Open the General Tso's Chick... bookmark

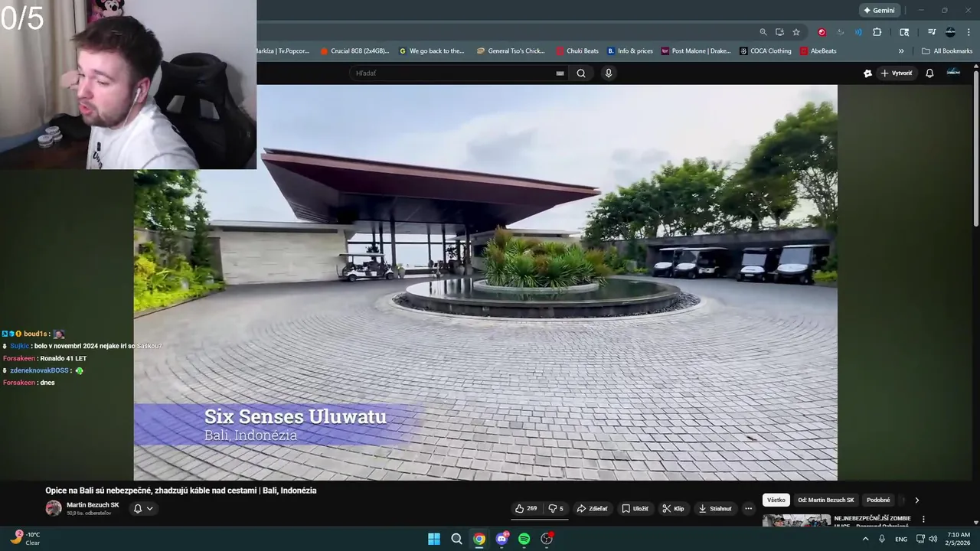pos(511,51)
